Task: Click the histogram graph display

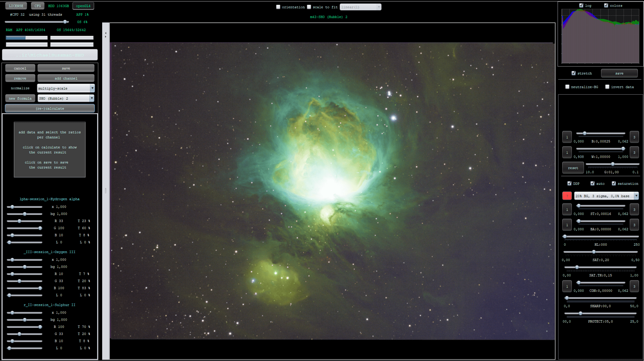Action: tap(600, 36)
